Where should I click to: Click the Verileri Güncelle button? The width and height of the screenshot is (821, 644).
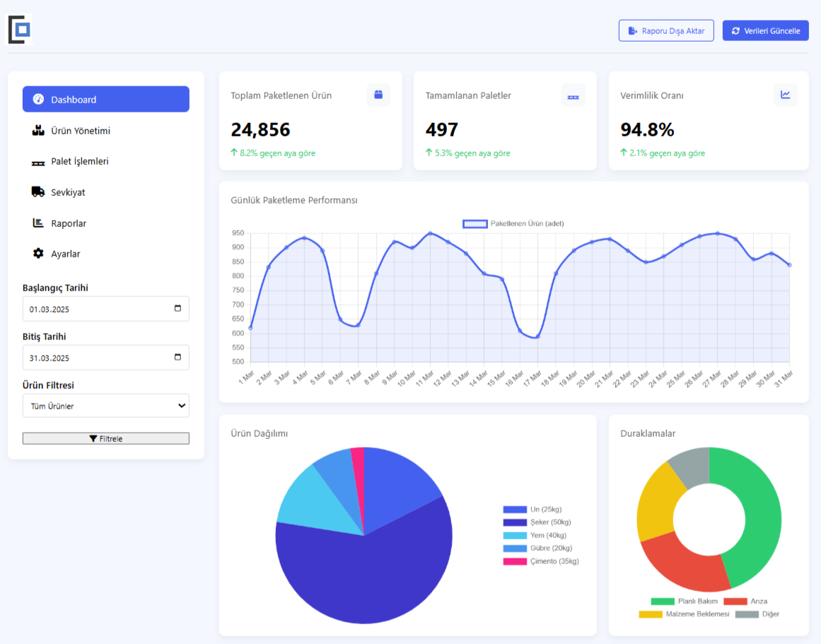pos(765,30)
